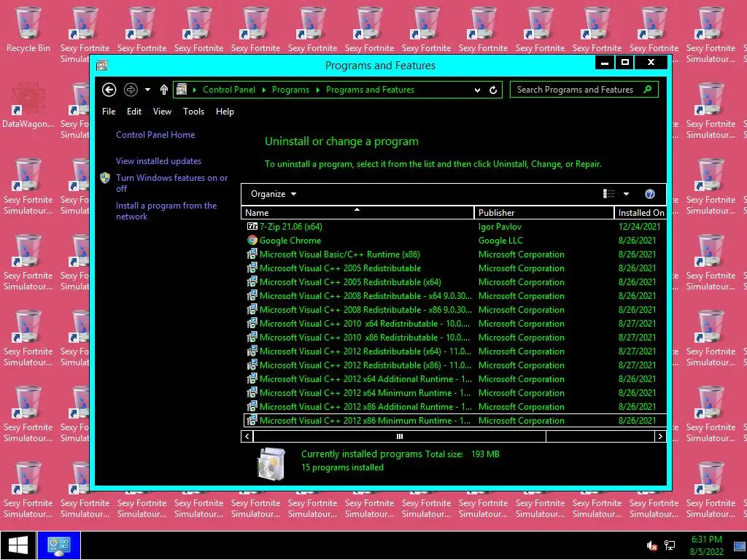Click Igor Pavlov publisher cell
The image size is (747, 560).
click(x=500, y=227)
